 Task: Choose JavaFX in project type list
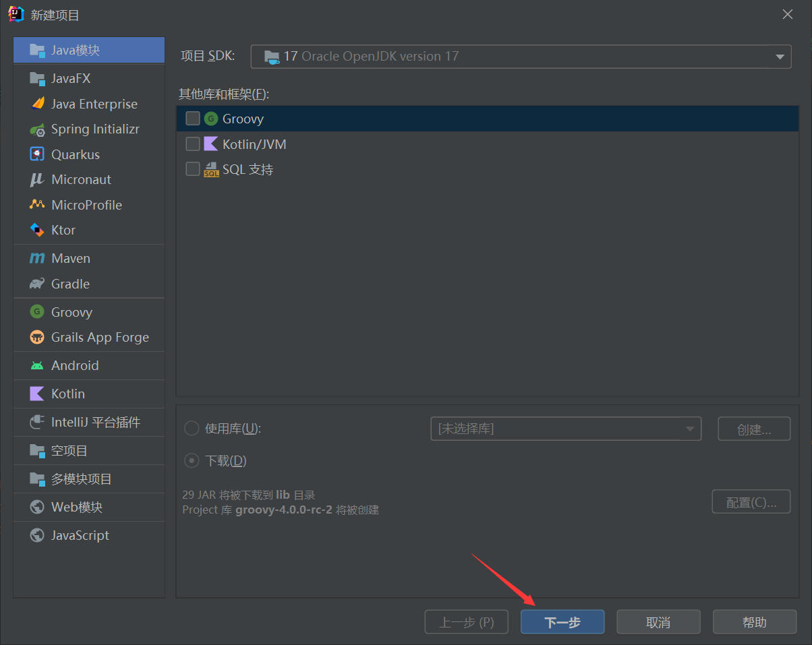pos(89,79)
